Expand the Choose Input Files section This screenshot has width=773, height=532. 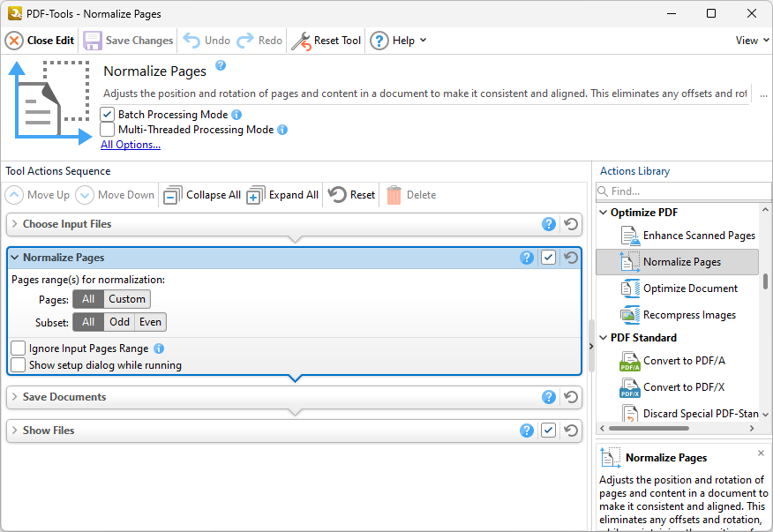click(x=15, y=224)
